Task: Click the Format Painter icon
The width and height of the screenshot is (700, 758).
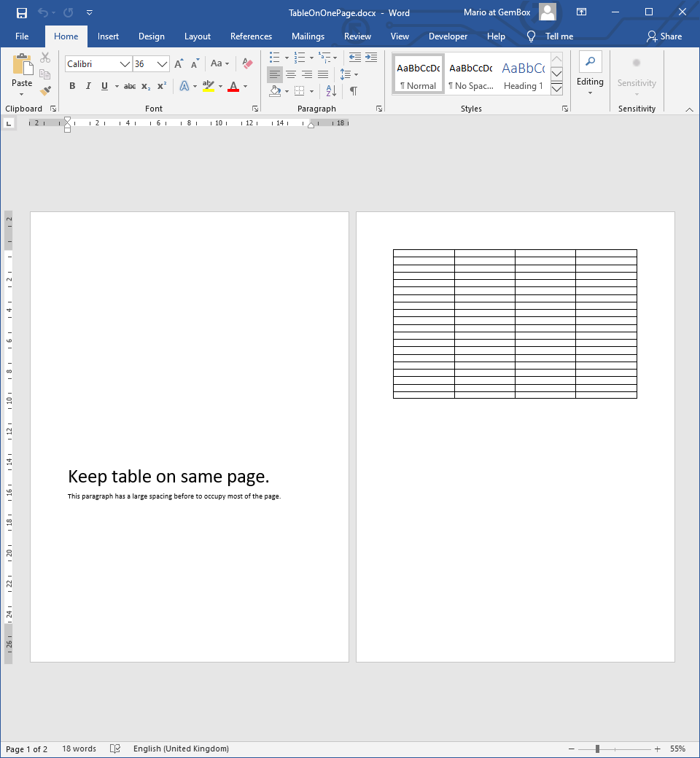Action: [x=45, y=91]
